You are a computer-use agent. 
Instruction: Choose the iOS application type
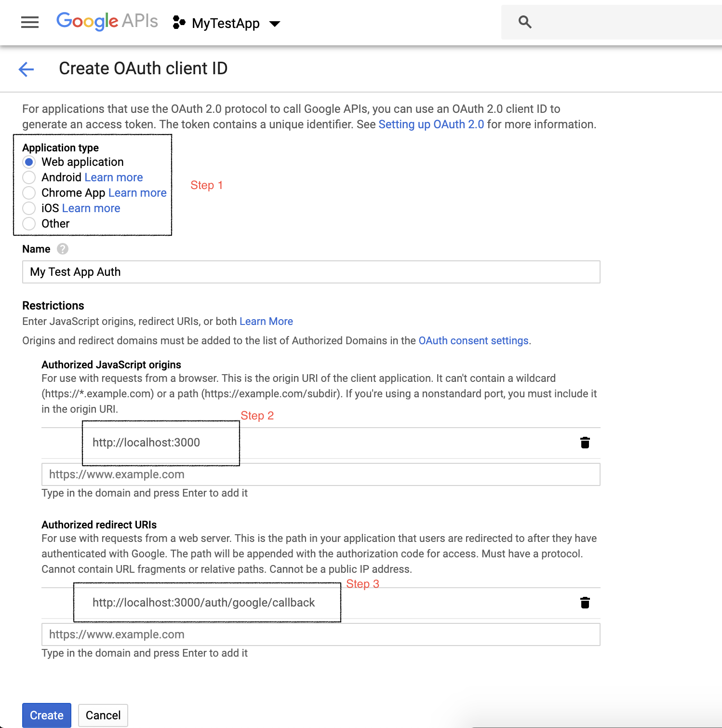click(x=29, y=208)
